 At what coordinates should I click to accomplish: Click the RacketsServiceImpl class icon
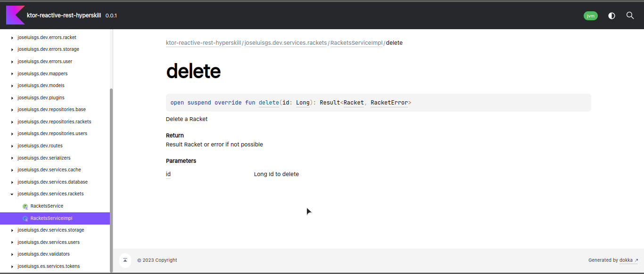click(x=25, y=218)
